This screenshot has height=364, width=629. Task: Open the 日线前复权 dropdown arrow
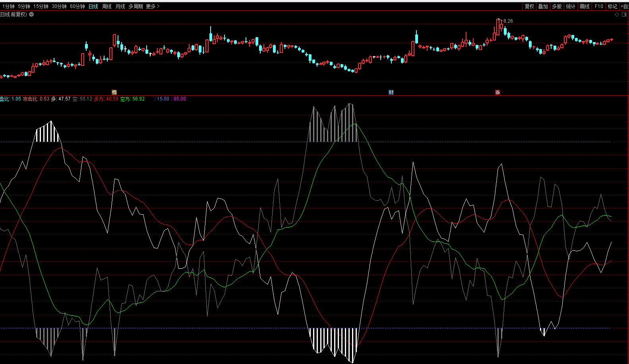[x=31, y=14]
